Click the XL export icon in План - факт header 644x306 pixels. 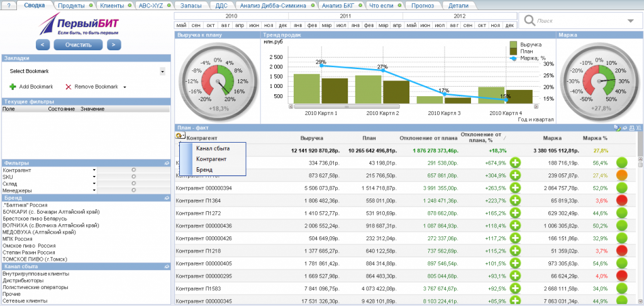[x=639, y=128]
